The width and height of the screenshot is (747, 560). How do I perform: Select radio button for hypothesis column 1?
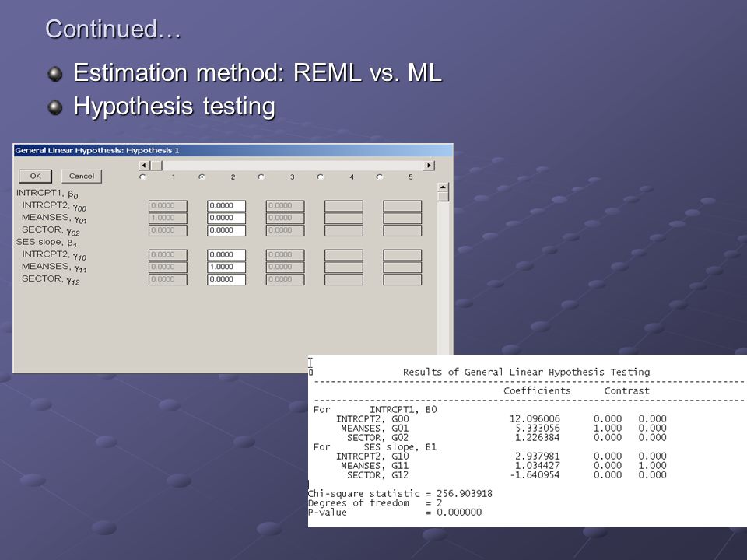pos(142,177)
